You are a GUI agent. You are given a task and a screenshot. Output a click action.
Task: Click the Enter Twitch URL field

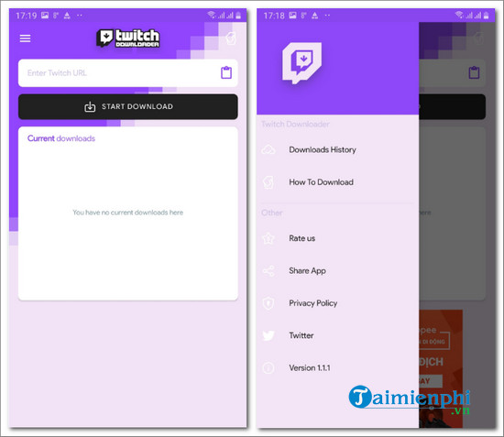pyautogui.click(x=128, y=73)
